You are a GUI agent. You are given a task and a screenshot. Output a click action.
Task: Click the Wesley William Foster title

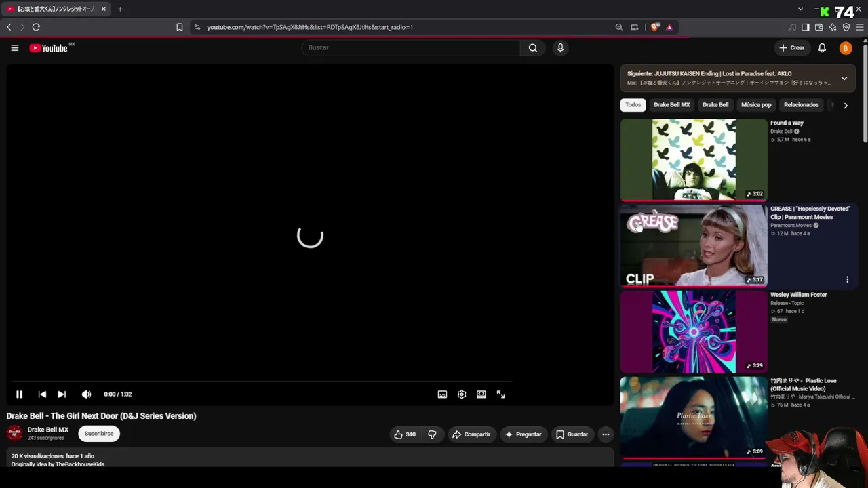[799, 295]
